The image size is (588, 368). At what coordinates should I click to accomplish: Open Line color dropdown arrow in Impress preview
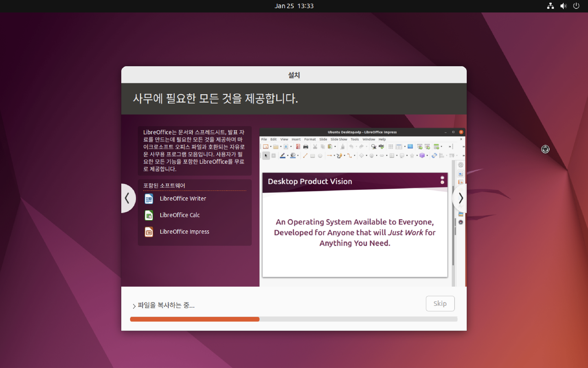pyautogui.click(x=288, y=156)
